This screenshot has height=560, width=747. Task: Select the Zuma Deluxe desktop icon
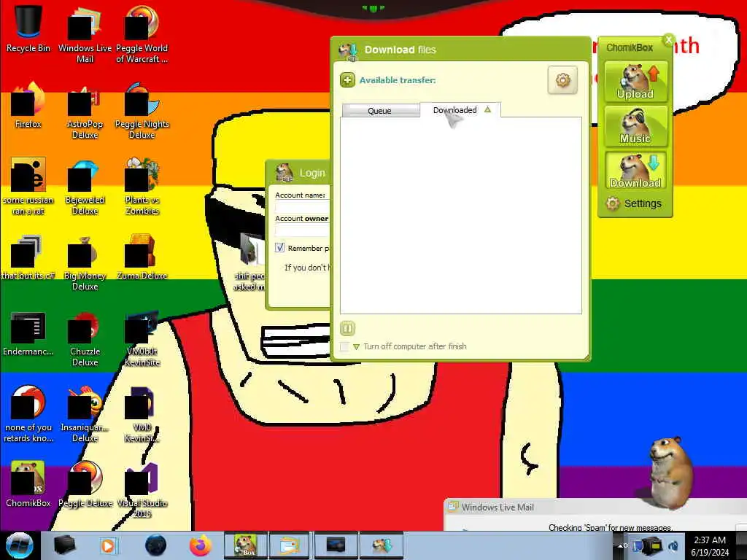click(142, 257)
